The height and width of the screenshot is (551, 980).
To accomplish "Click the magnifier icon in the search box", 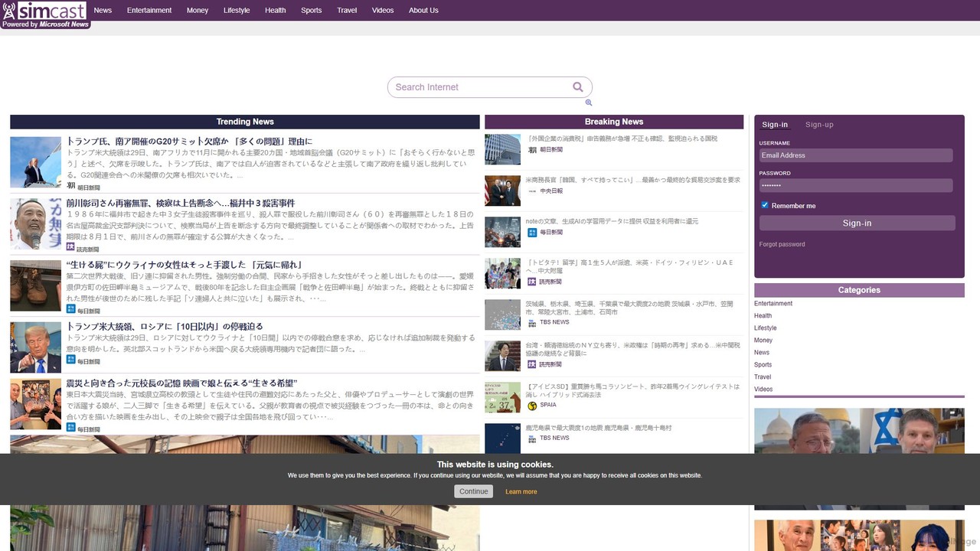I will (578, 87).
